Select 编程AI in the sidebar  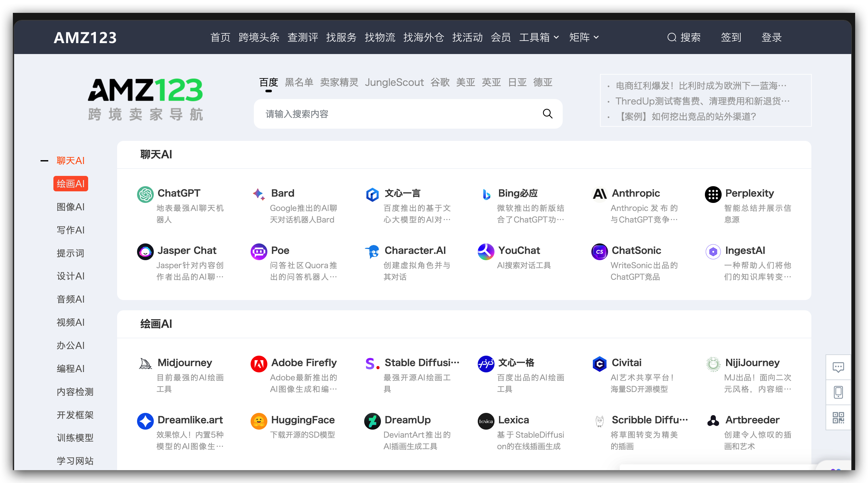(x=70, y=369)
